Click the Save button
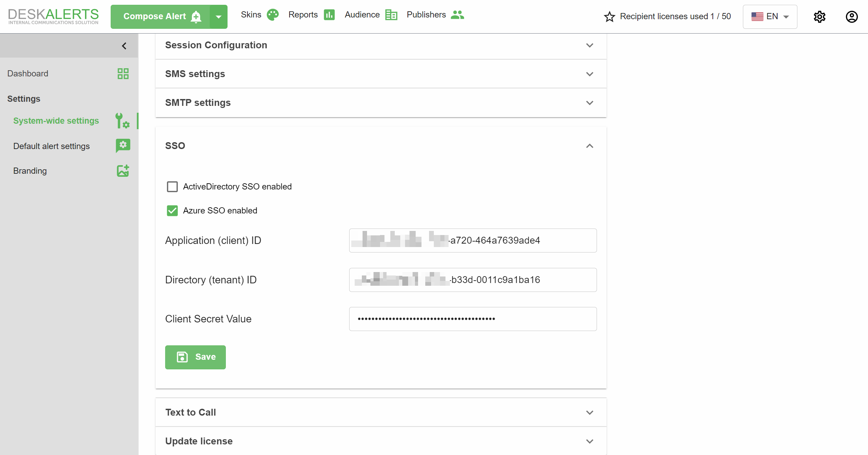 pyautogui.click(x=195, y=357)
